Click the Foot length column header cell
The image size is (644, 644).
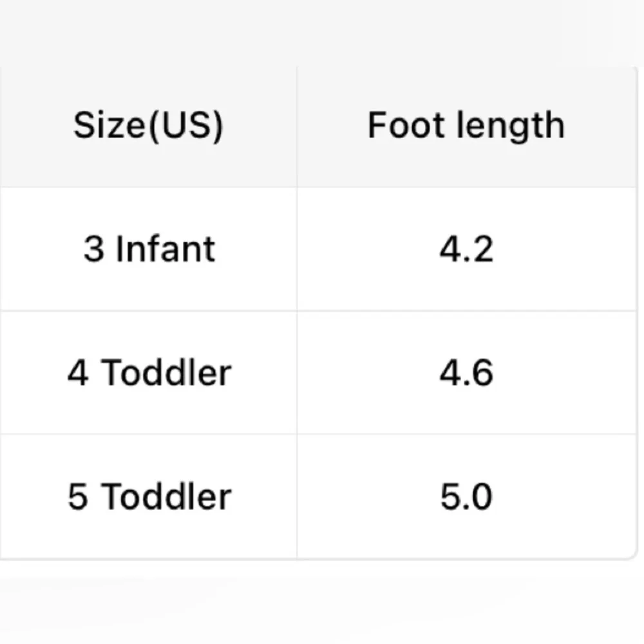(x=466, y=126)
